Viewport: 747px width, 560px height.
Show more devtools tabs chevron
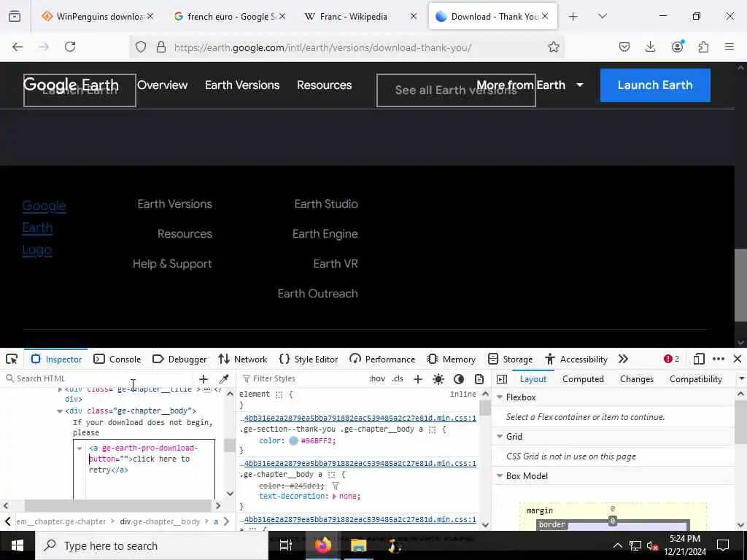(x=623, y=359)
